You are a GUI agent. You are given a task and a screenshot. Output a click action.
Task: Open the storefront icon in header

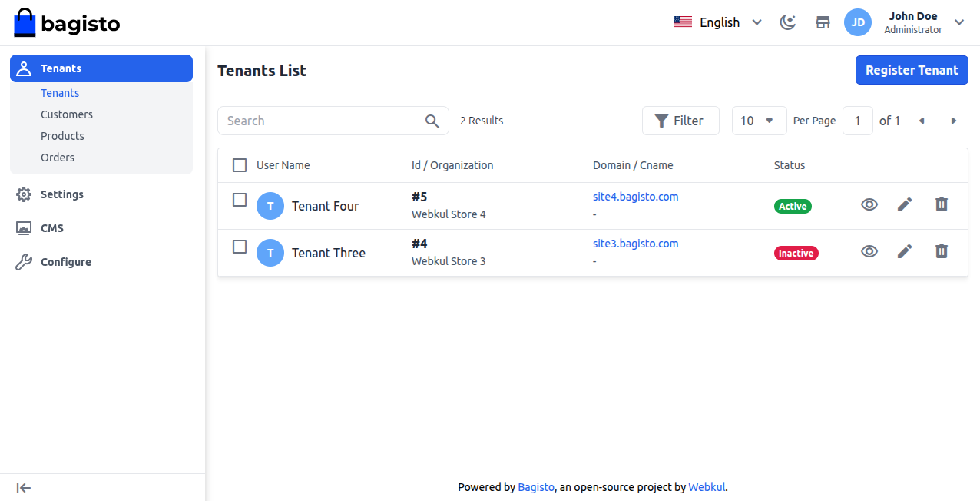click(823, 22)
